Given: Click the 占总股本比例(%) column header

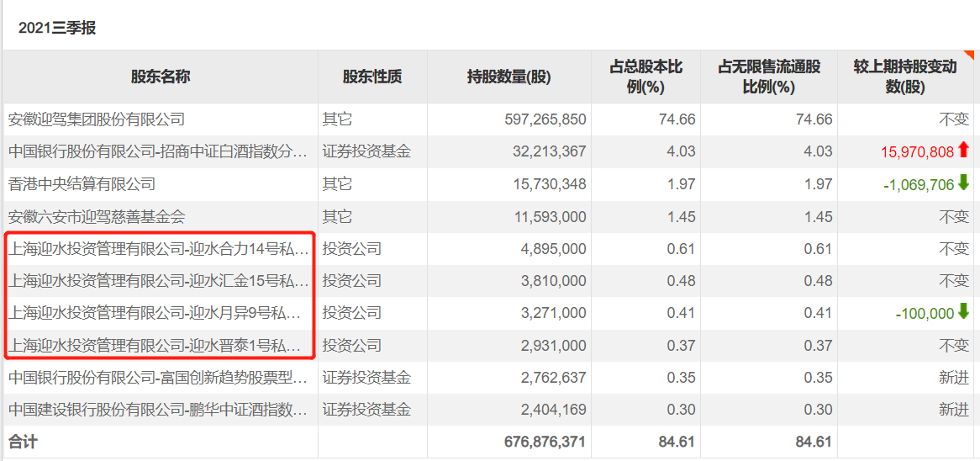Looking at the screenshot, I should coord(645,77).
